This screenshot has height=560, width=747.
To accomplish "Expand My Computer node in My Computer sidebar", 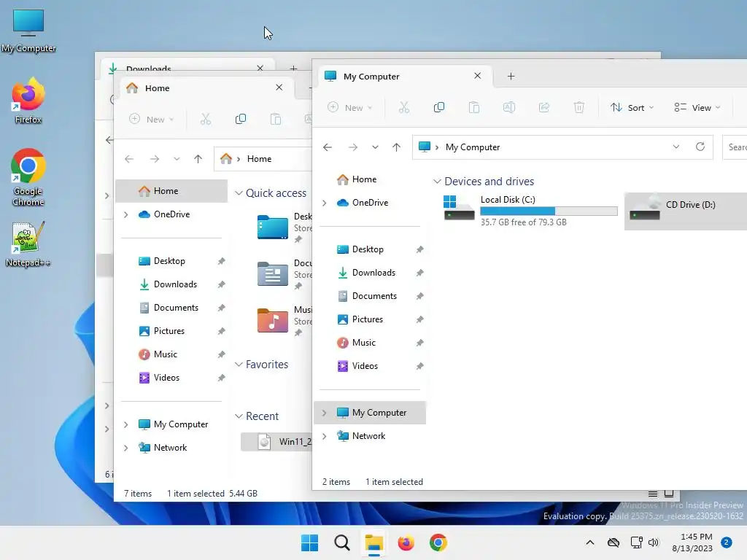I will 325,413.
